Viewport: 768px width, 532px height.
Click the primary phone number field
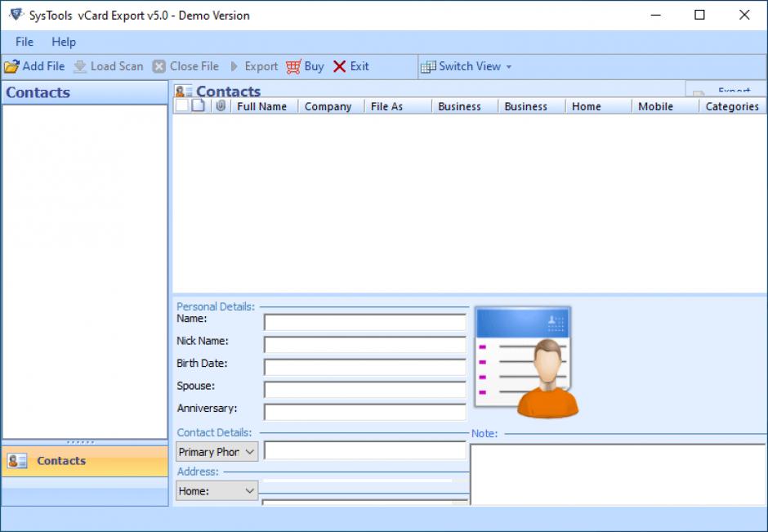tap(365, 450)
